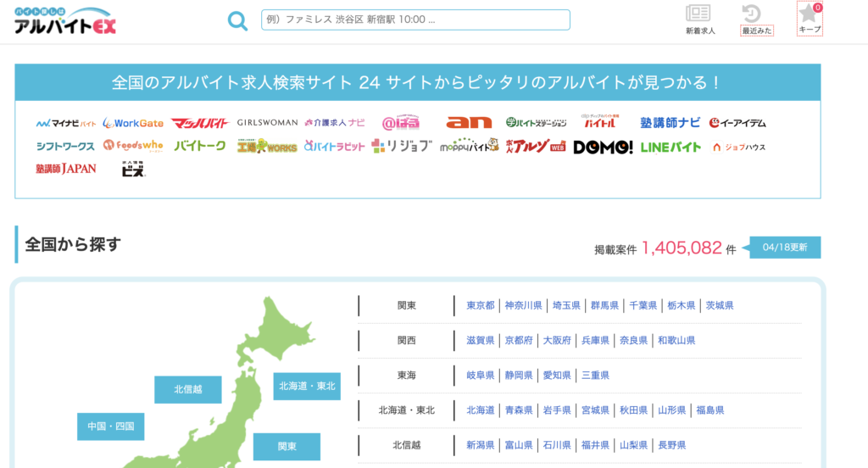Open 神奈川県 prefecture link
This screenshot has width=868, height=468.
click(x=523, y=306)
